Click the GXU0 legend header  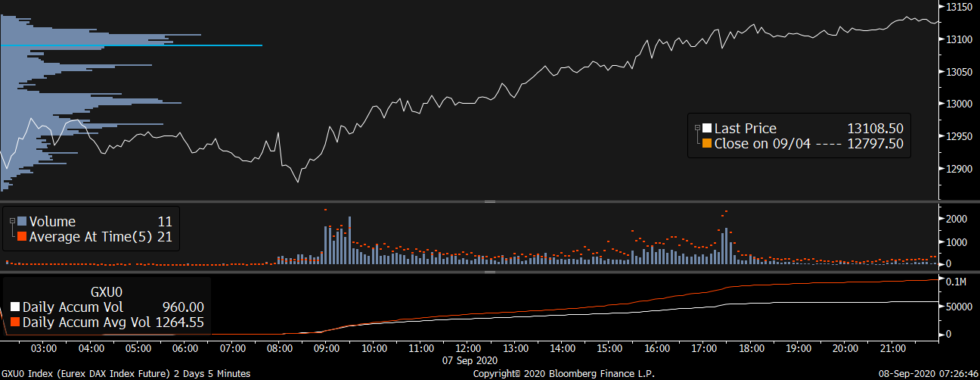[107, 291]
